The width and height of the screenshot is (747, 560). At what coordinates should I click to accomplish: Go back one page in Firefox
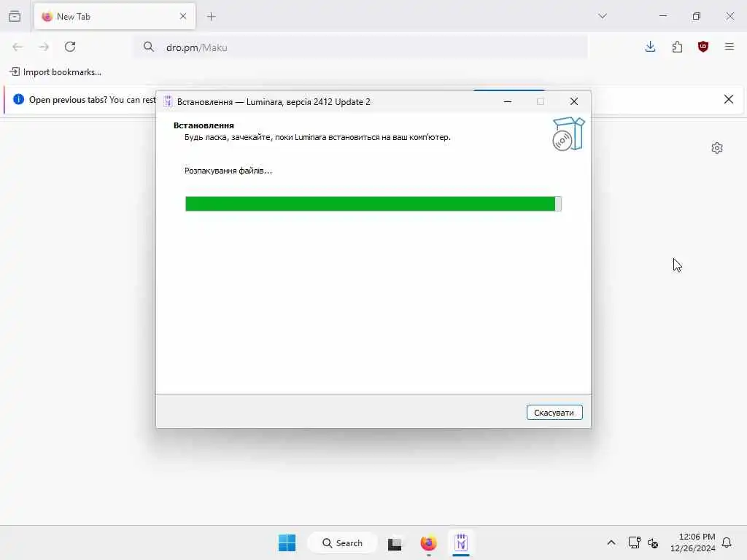[x=18, y=47]
